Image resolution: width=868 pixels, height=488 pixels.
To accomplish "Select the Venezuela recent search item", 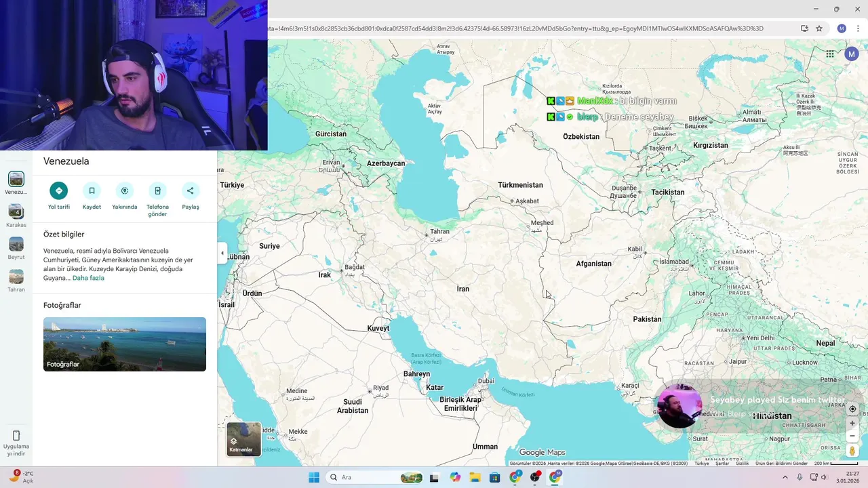I will click(16, 183).
